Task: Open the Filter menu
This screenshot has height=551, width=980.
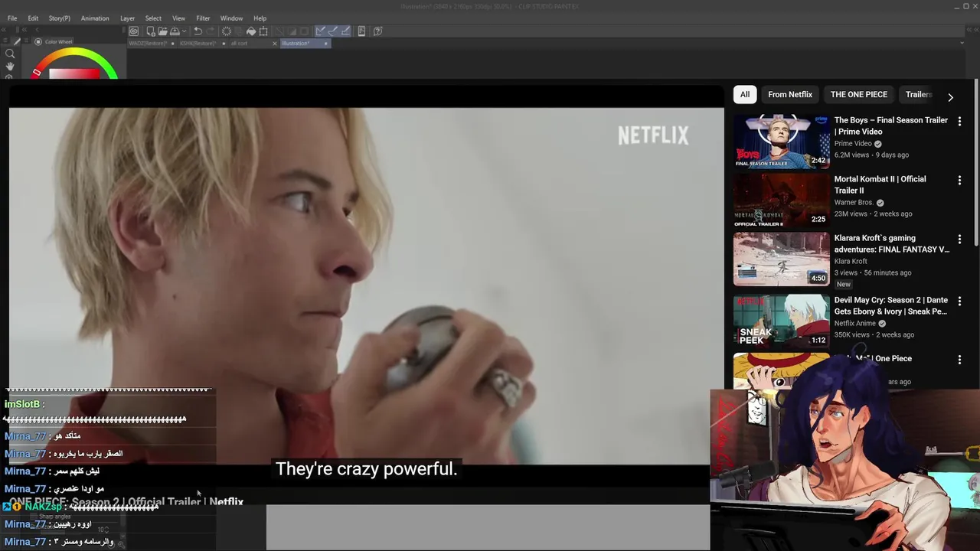Action: coord(203,18)
